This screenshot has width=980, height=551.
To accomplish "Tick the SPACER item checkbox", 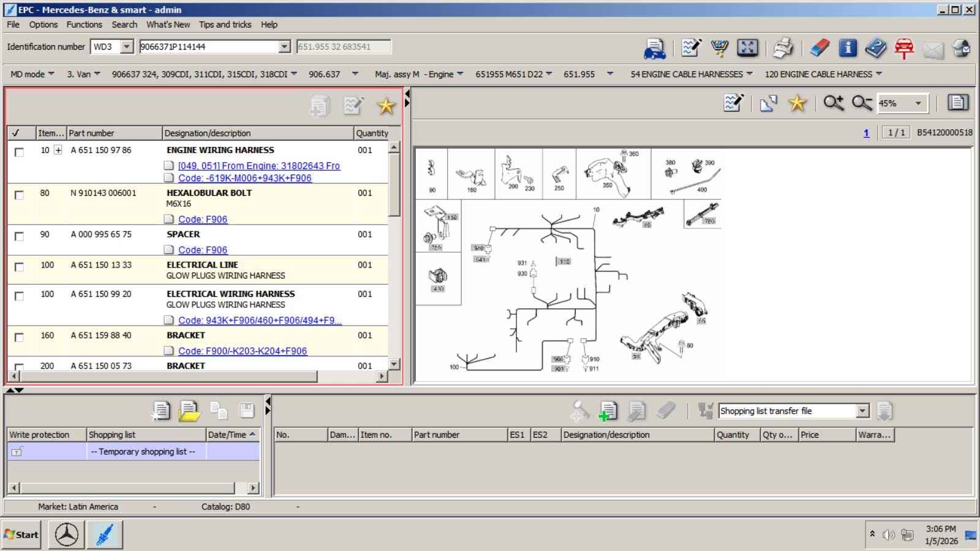I will [x=19, y=236].
